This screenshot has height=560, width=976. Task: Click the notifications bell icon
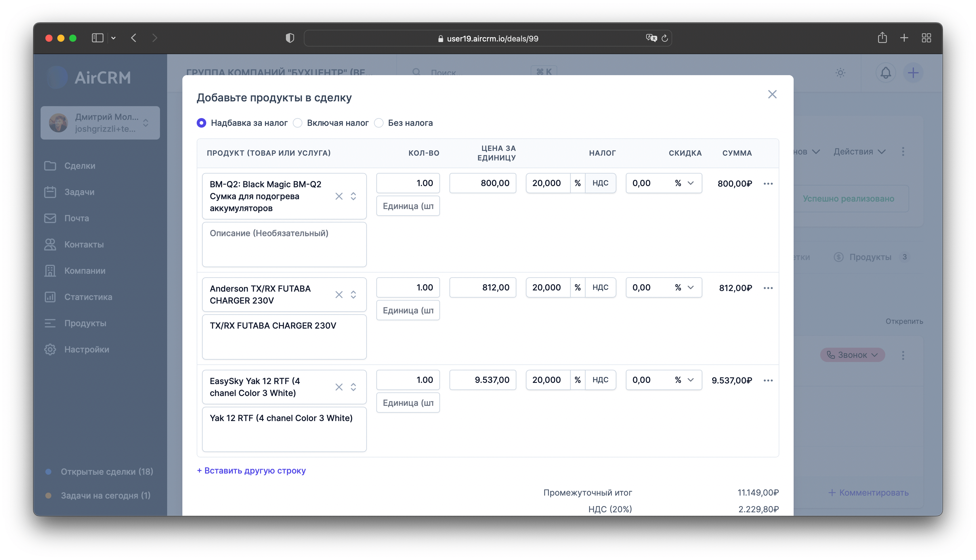point(886,73)
